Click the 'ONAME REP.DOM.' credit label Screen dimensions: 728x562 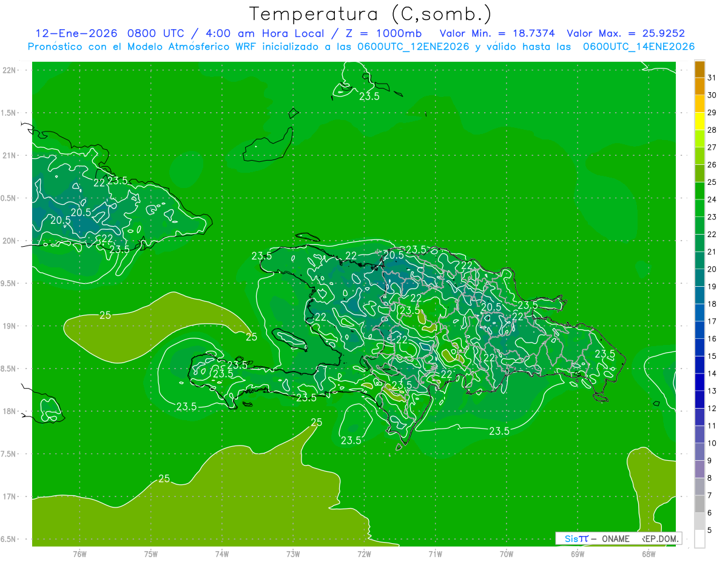[x=641, y=538]
